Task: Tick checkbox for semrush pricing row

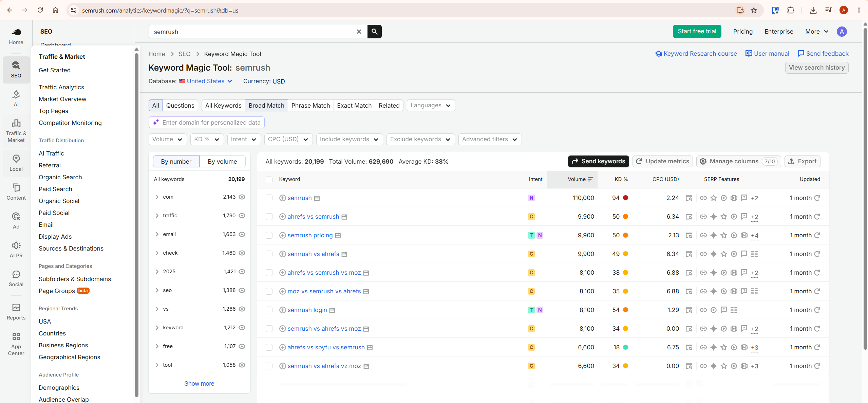Action: point(269,235)
